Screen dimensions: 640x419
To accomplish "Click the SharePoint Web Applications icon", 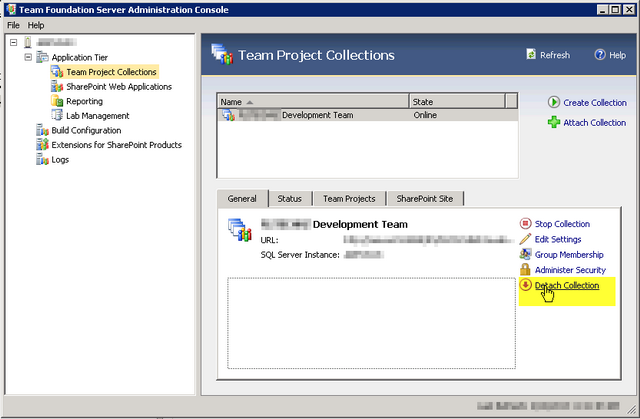I will click(57, 86).
